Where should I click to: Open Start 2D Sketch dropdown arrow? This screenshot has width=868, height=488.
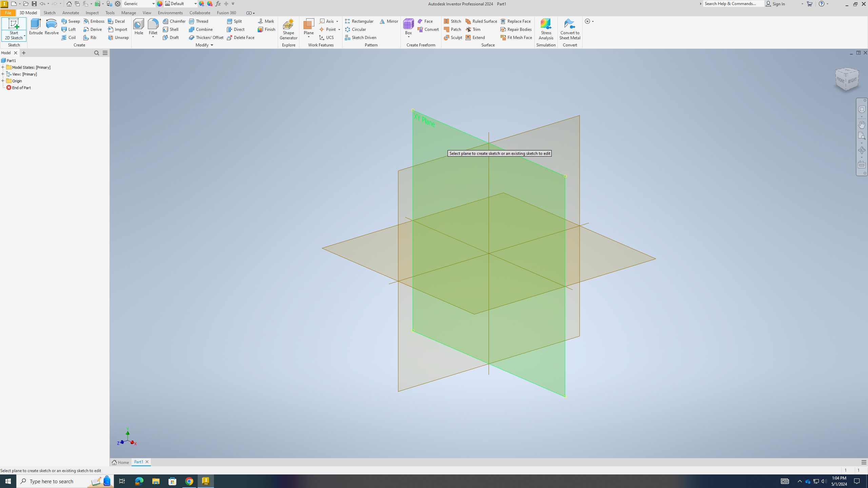24,36
